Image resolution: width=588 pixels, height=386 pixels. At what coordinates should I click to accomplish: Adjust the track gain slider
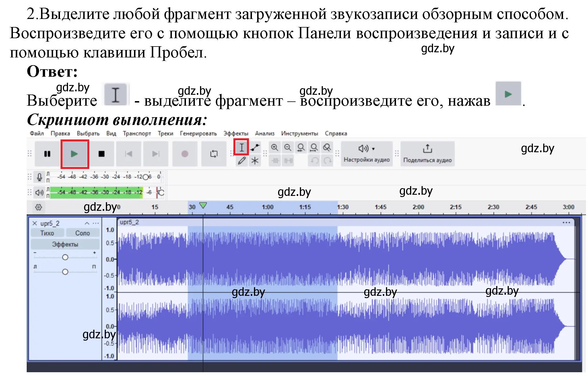coord(65,257)
